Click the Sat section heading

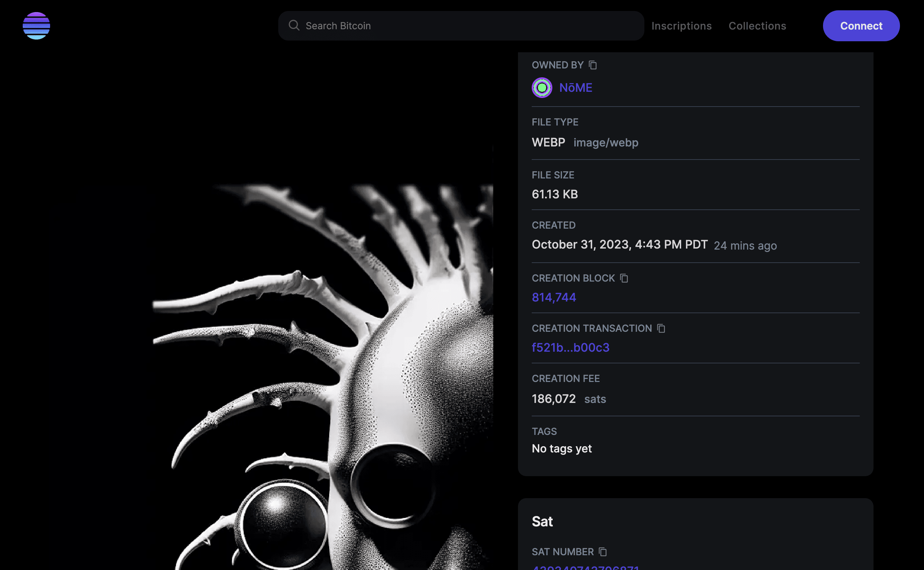pyautogui.click(x=542, y=522)
